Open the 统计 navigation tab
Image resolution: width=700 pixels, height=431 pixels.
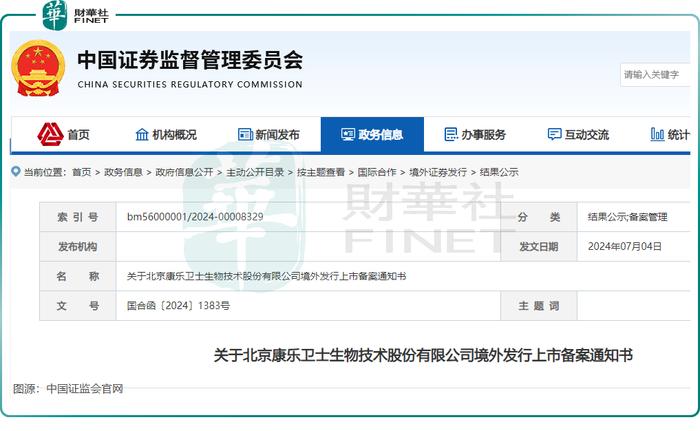[670, 134]
